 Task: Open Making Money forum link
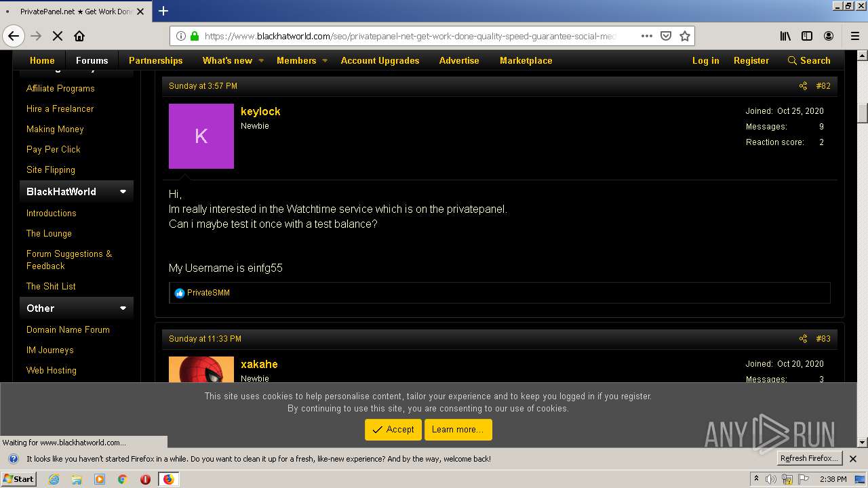click(x=55, y=129)
